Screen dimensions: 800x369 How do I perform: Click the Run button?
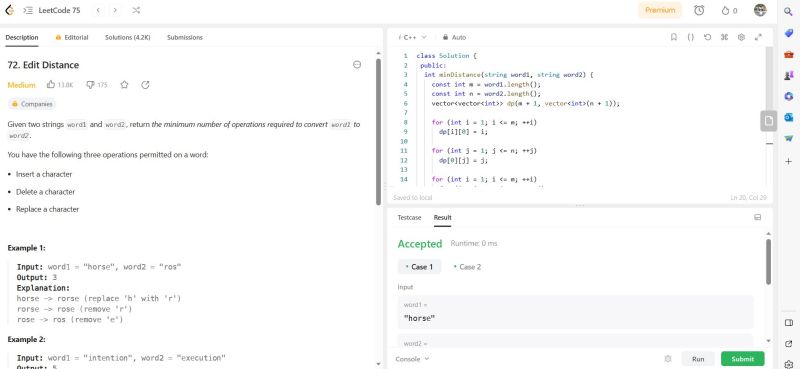pos(698,359)
